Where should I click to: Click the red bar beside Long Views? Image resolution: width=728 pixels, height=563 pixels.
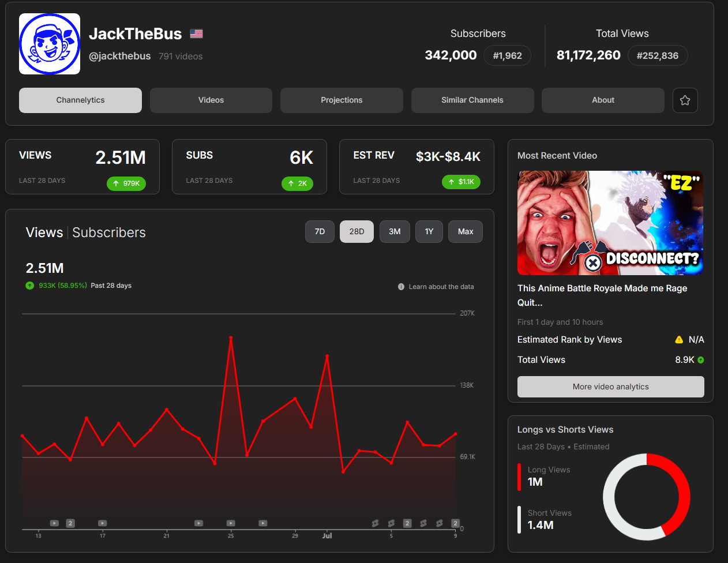519,477
